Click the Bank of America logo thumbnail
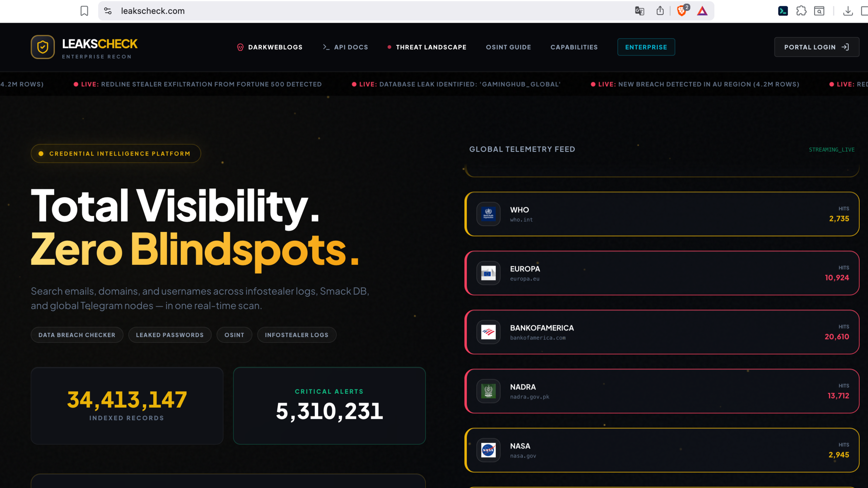Screen dimensions: 868x488 pos(488,332)
